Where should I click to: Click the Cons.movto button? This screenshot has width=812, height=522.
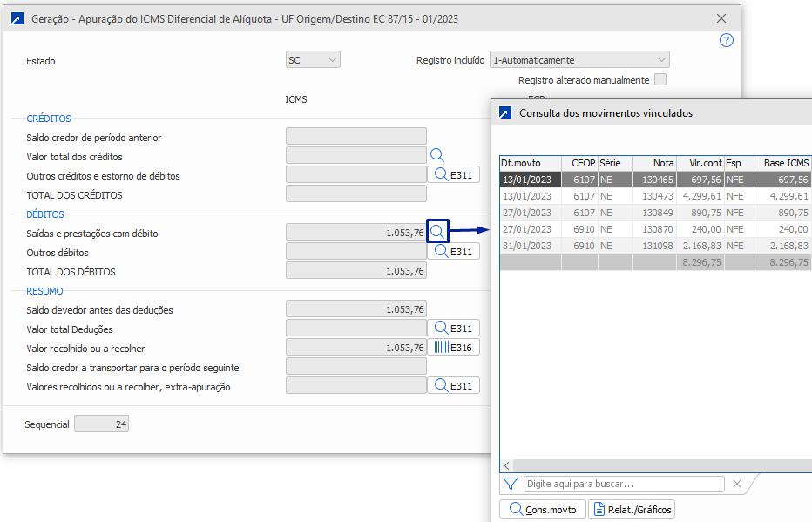tap(542, 509)
